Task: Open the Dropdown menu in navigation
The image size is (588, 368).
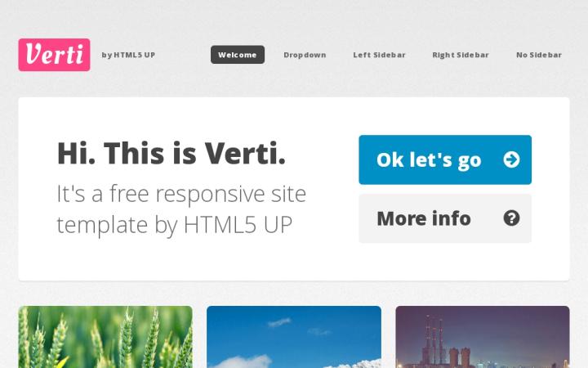Action: [305, 55]
